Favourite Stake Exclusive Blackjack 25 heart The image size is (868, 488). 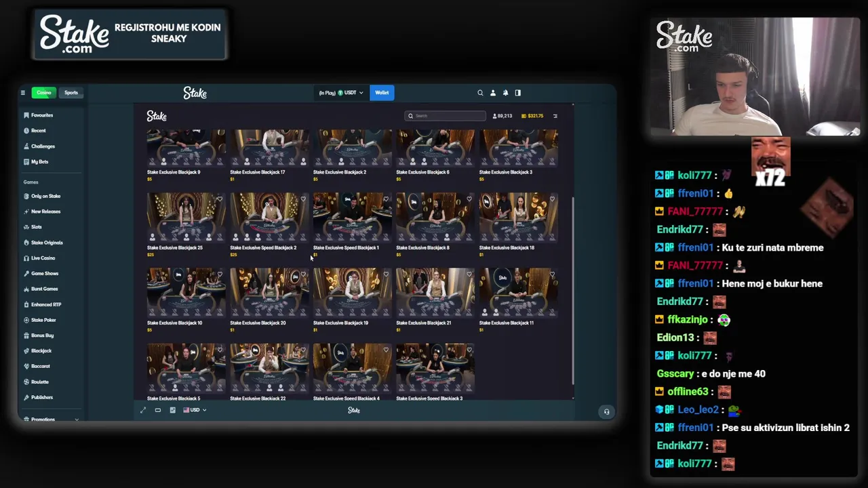pyautogui.click(x=220, y=199)
